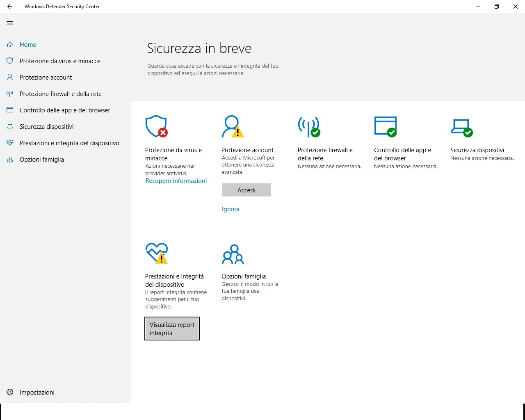Image resolution: width=525 pixels, height=420 pixels.
Task: Click the Ignora link
Action: (x=231, y=209)
